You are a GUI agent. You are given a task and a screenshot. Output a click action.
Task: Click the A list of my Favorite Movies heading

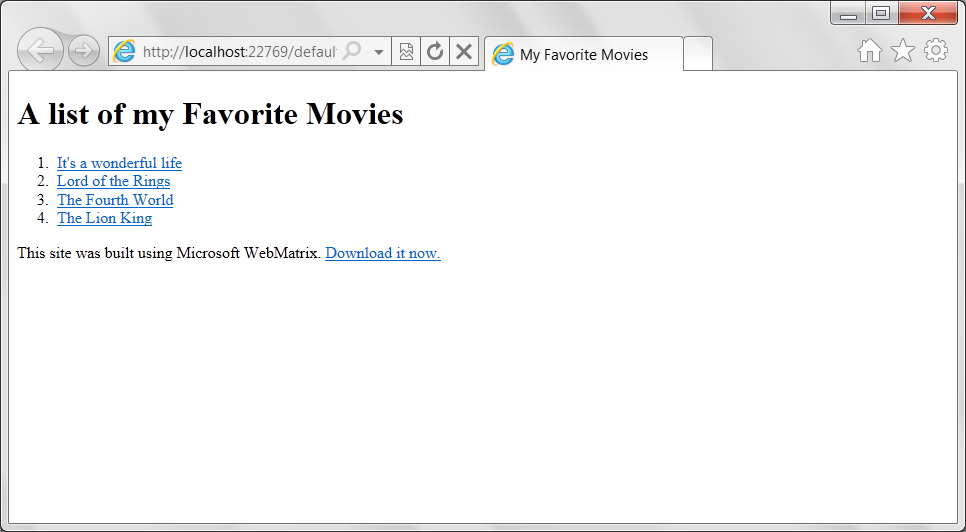coord(211,114)
